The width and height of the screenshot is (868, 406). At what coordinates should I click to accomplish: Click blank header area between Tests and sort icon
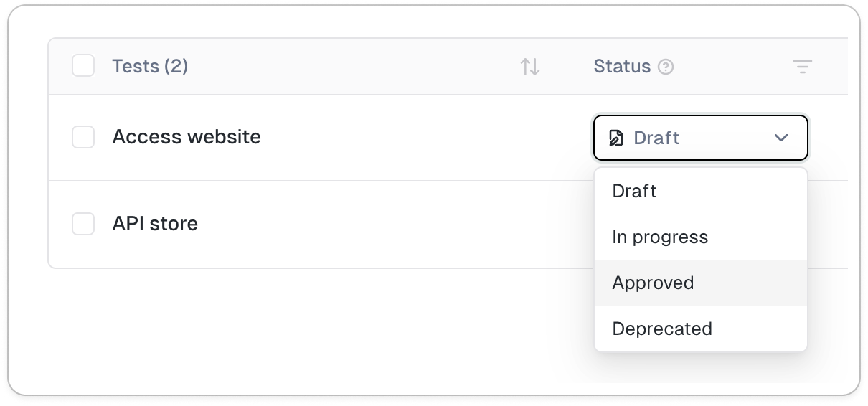(x=352, y=67)
